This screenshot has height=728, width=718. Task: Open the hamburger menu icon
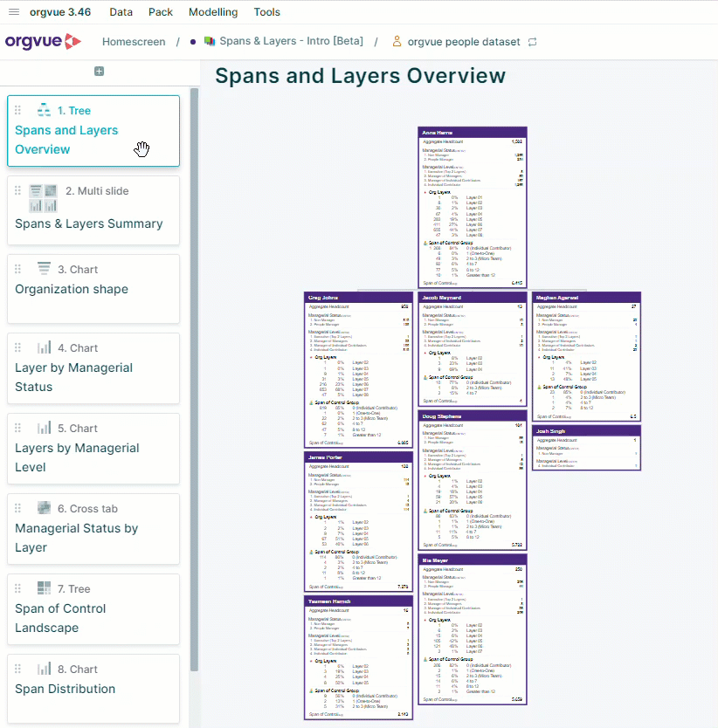[14, 12]
